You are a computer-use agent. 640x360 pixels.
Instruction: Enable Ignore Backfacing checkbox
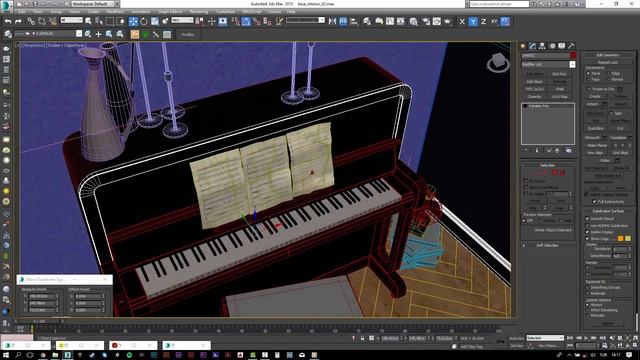click(526, 187)
